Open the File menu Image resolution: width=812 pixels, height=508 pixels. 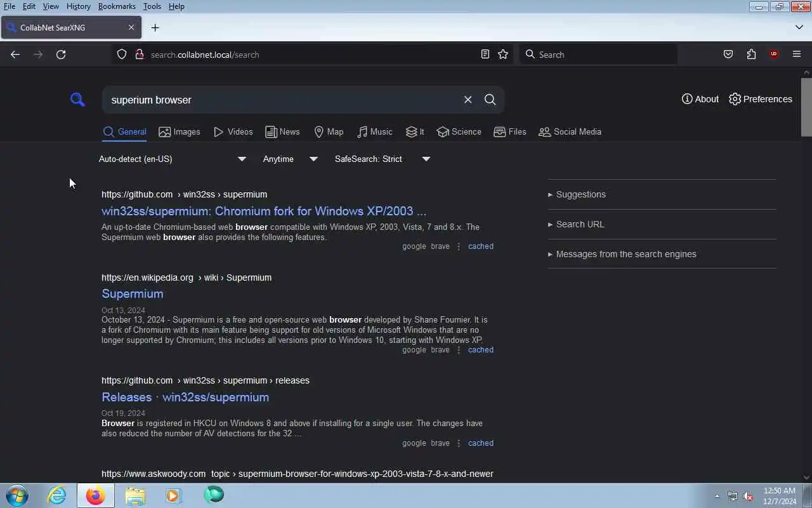click(x=10, y=6)
